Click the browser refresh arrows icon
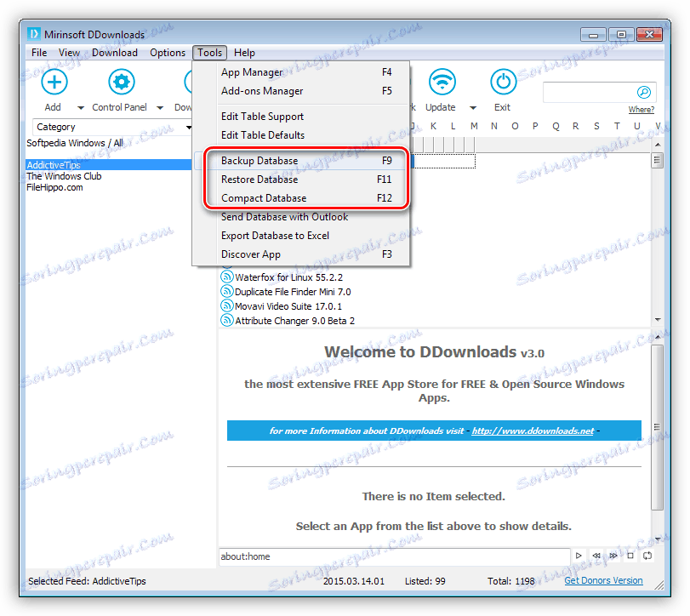This screenshot has height=616, width=690. [647, 556]
